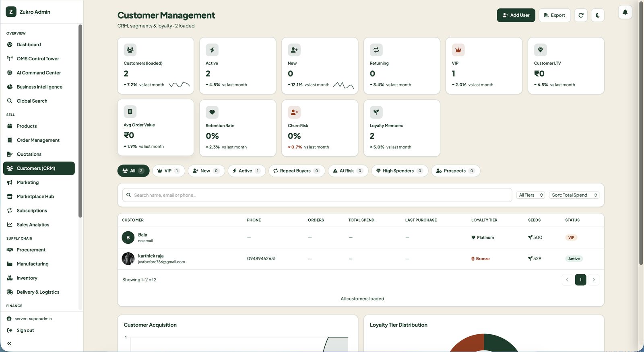Click the Retention Rate heart icon
644x352 pixels.
tap(212, 112)
